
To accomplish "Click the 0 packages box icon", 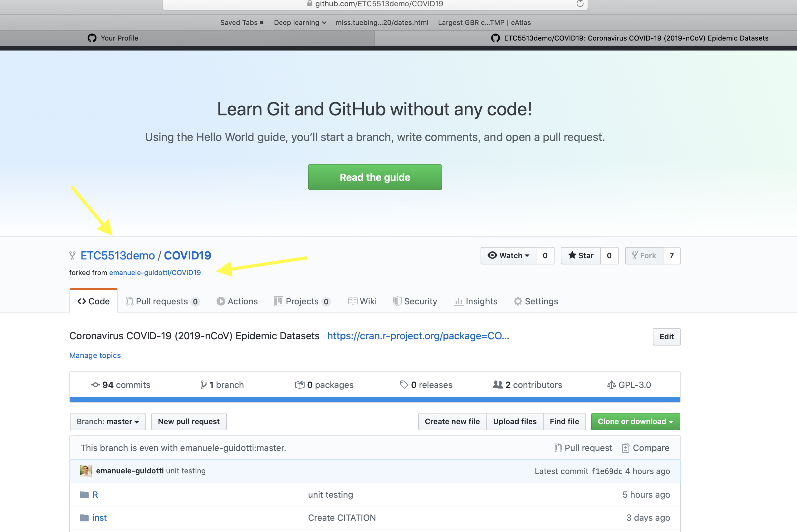I will [x=299, y=385].
